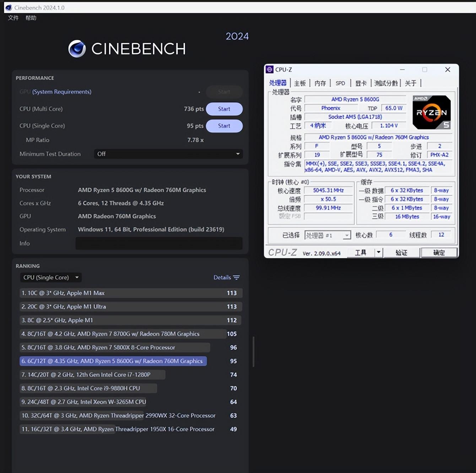Viewport: 476px width, 473px height.
Task: Click the 工具 button in CPU-Z
Action: coord(361,252)
